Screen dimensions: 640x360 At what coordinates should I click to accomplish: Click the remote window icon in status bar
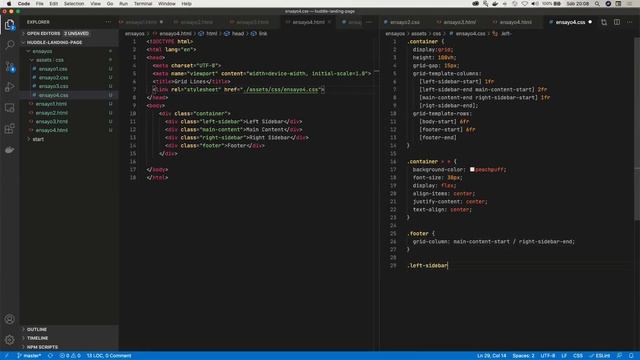tap(7, 356)
